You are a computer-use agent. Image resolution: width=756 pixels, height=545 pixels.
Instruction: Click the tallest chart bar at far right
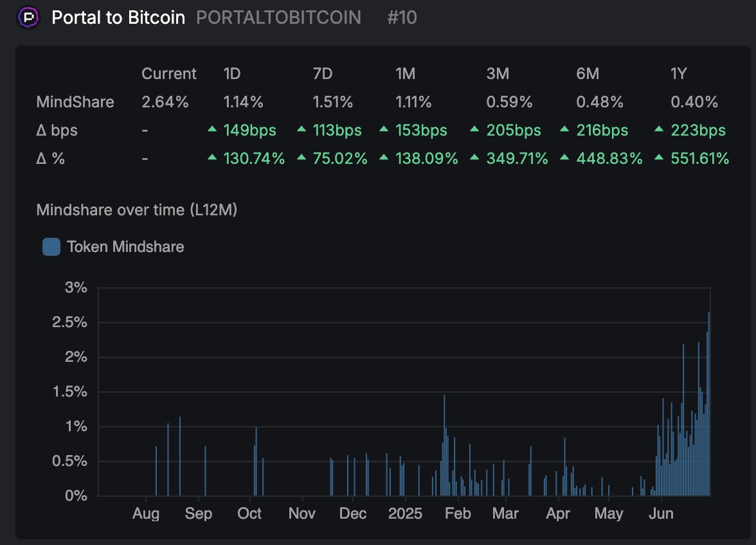point(708,404)
